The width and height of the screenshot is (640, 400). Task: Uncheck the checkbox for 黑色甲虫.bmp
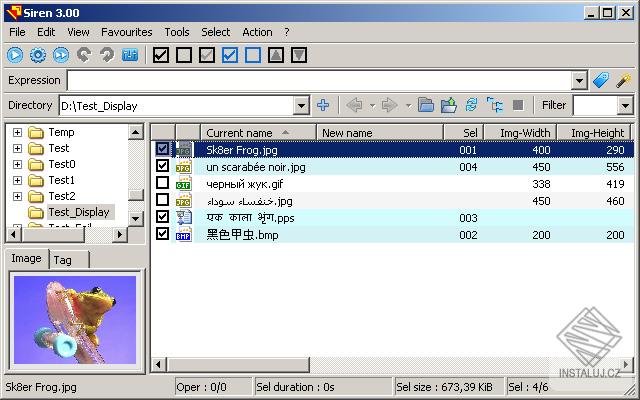163,234
